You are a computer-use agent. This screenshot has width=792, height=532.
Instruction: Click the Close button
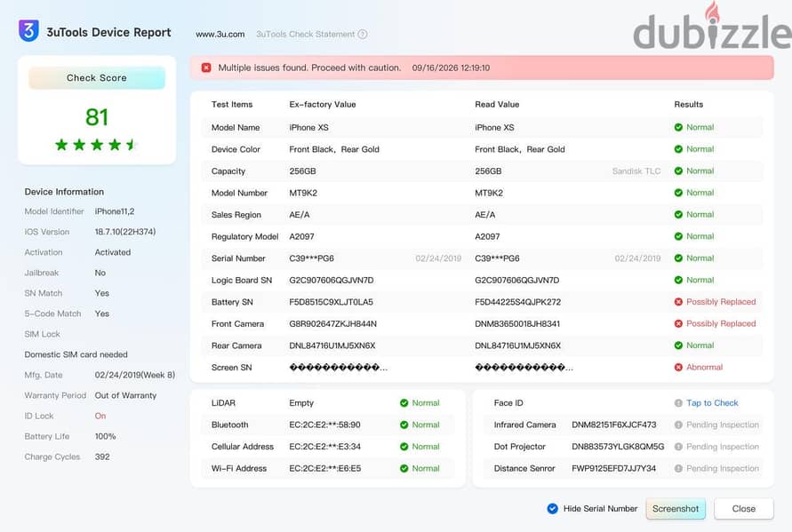[743, 509]
